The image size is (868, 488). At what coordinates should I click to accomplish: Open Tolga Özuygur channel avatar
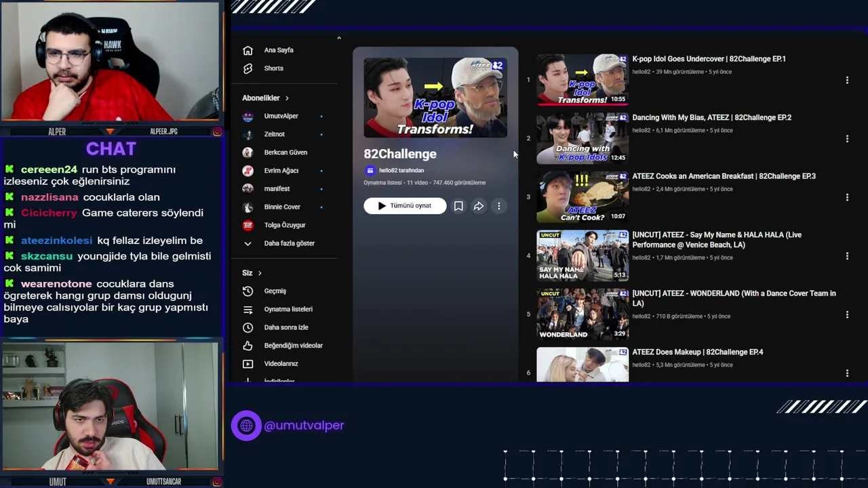point(248,225)
